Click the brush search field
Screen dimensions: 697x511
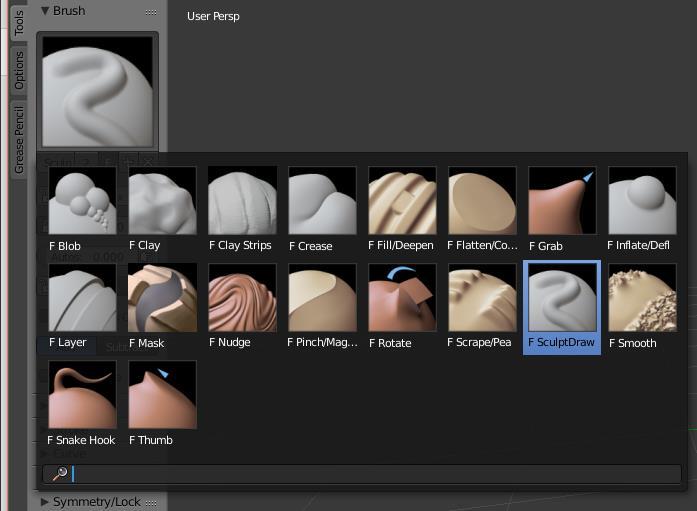point(362,474)
